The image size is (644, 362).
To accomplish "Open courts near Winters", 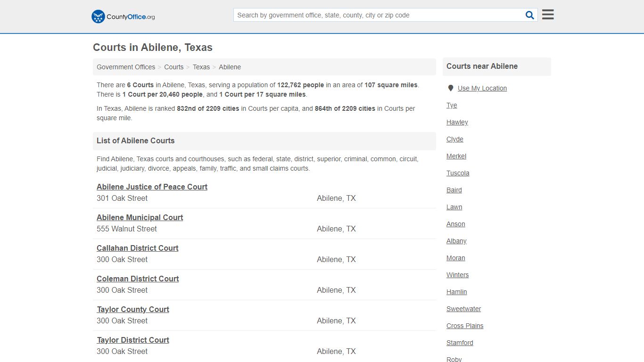I will coord(458,275).
